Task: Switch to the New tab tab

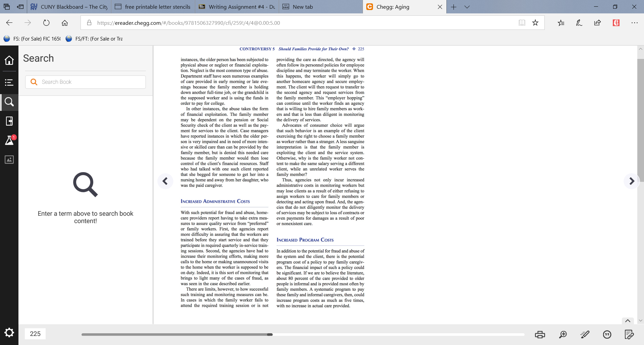Action: click(320, 7)
